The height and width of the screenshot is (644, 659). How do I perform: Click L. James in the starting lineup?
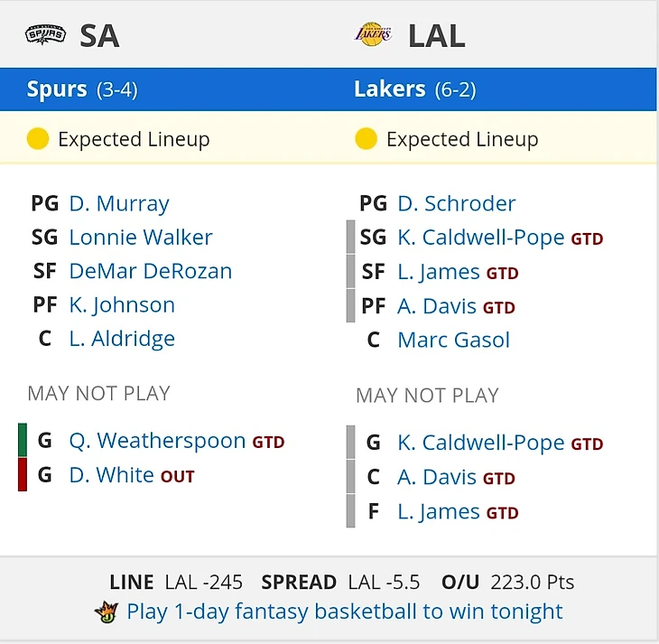[x=439, y=272]
